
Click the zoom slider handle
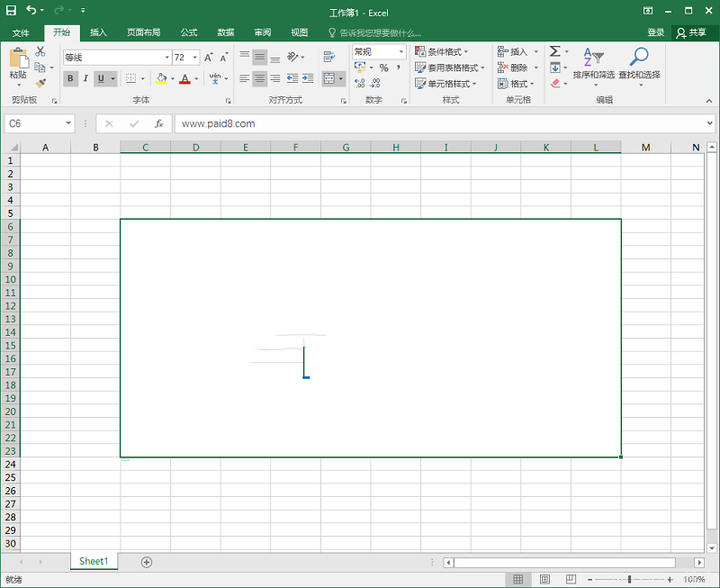point(629,579)
